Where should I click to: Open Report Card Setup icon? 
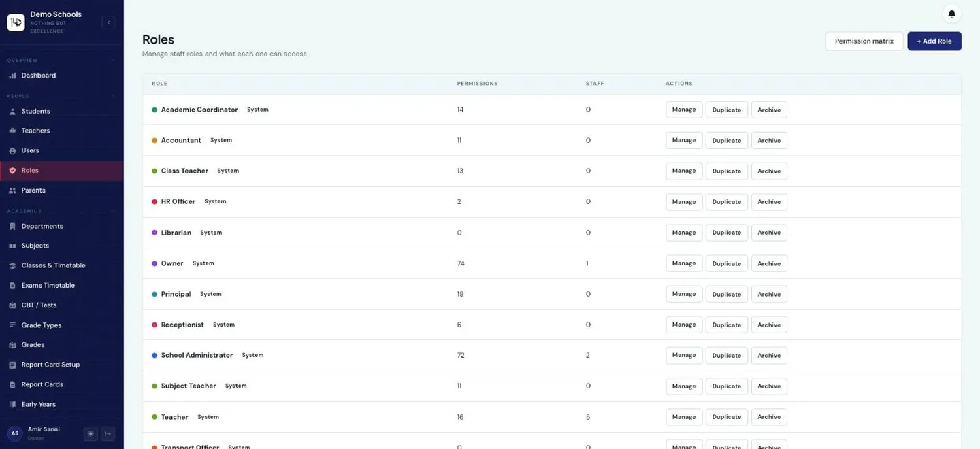point(12,365)
